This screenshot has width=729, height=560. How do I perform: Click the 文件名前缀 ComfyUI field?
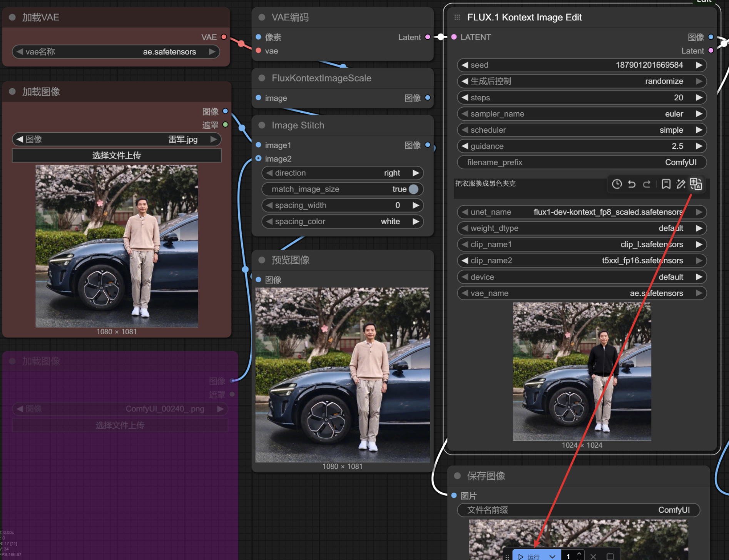578,510
